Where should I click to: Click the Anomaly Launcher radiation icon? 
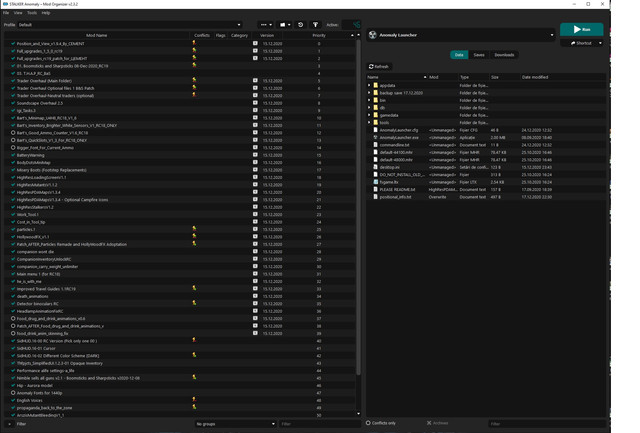(373, 35)
